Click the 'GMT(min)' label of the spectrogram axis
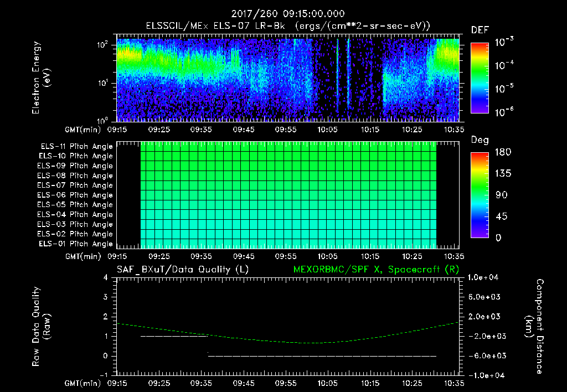The width and height of the screenshot is (567, 392). pyautogui.click(x=83, y=130)
